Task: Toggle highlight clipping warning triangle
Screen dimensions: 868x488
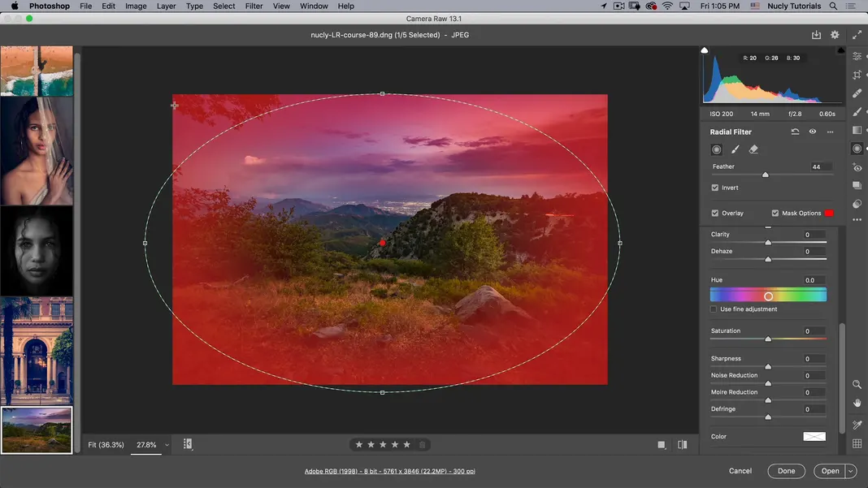Action: click(840, 50)
